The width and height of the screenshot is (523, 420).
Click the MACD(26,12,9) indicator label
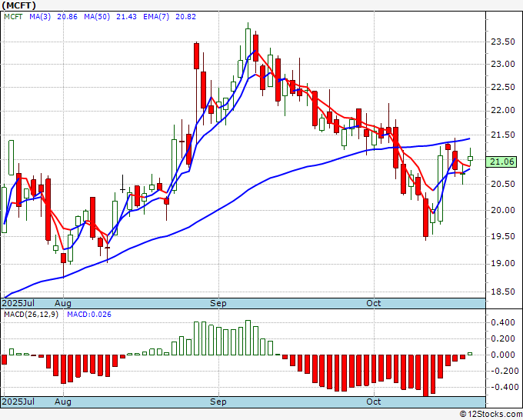tap(31, 315)
